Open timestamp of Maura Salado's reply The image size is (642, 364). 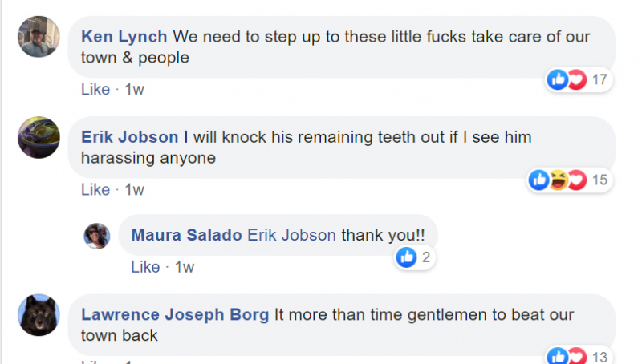click(x=185, y=266)
